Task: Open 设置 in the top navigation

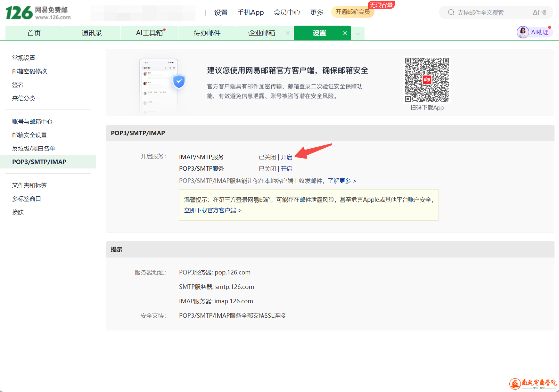Action: tap(221, 12)
